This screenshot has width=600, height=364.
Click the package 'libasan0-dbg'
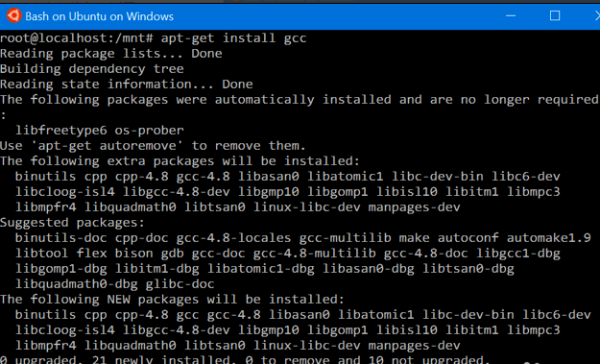point(368,269)
